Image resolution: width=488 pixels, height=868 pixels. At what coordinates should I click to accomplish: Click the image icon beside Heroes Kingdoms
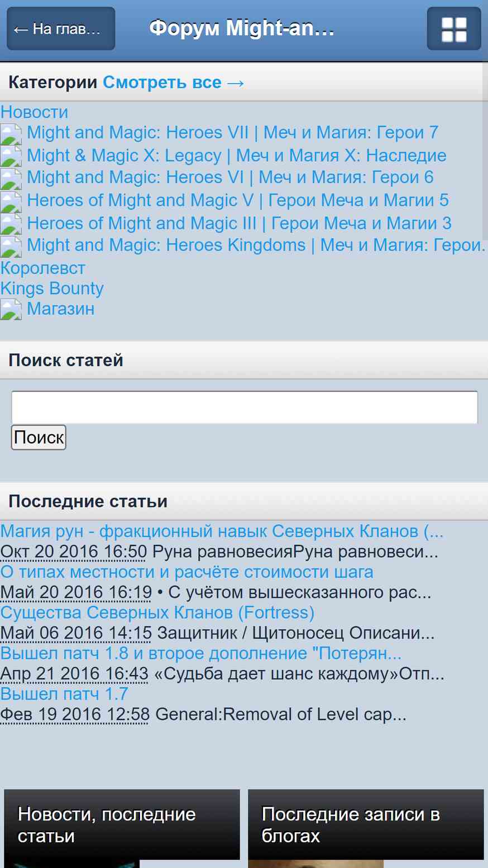click(11, 247)
